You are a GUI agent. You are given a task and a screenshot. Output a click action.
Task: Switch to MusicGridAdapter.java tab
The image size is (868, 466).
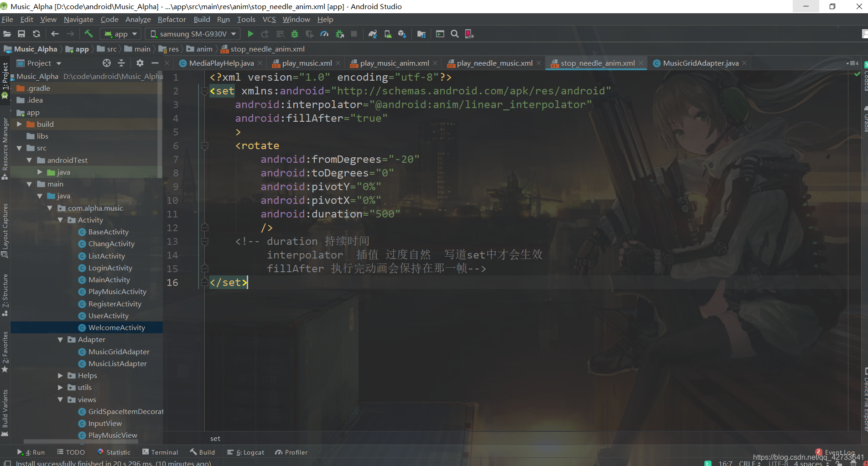[x=701, y=63]
